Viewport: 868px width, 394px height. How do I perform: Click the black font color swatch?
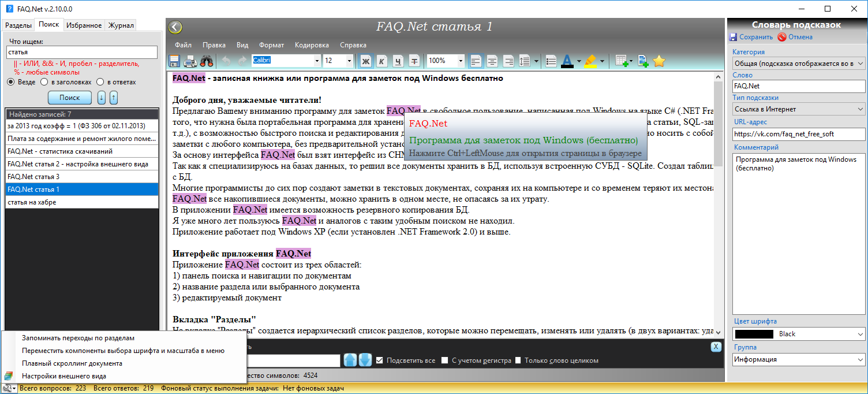[754, 334]
